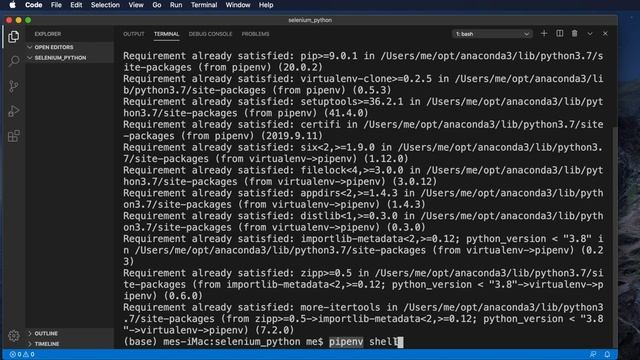
Task: Open the Search view in activity bar
Action: (13, 61)
